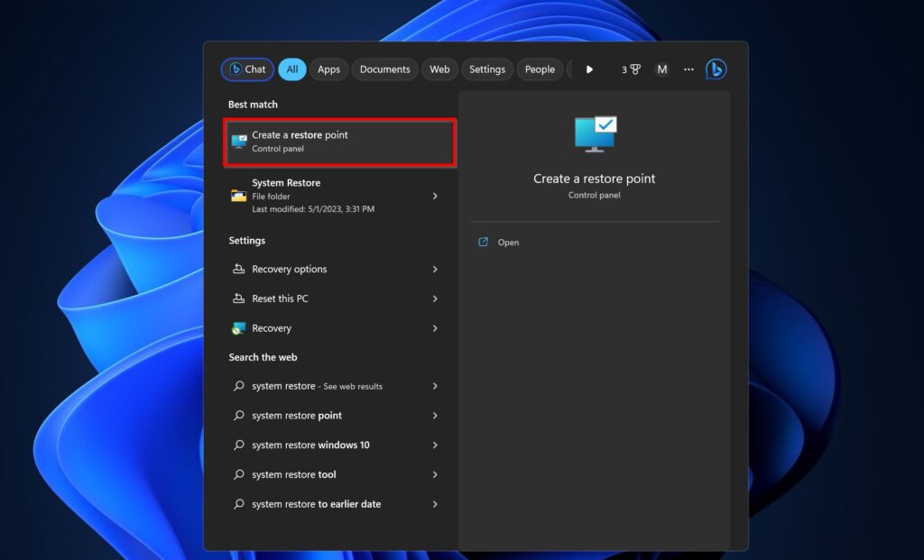
Task: Click the magnifier icon beside system restore tool
Action: 238,474
